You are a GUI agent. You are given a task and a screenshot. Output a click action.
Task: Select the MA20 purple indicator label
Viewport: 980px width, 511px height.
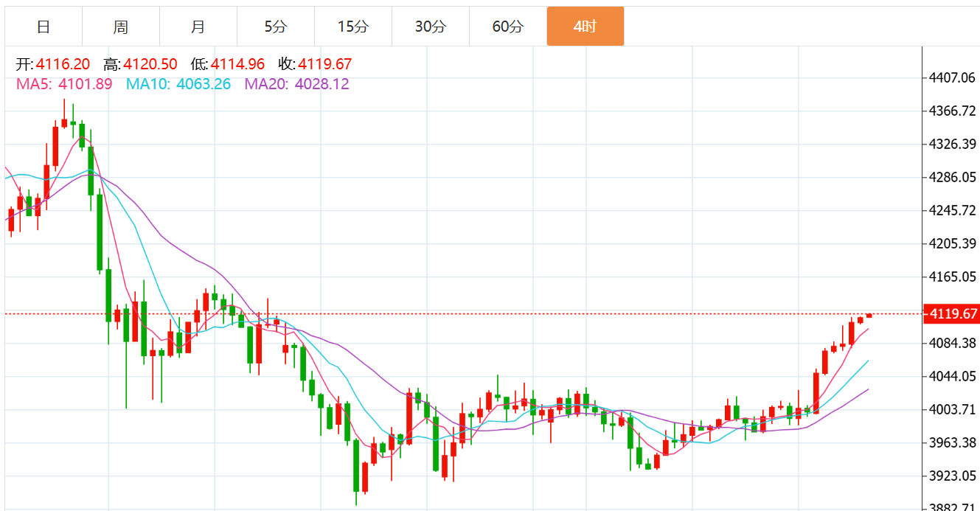click(297, 84)
